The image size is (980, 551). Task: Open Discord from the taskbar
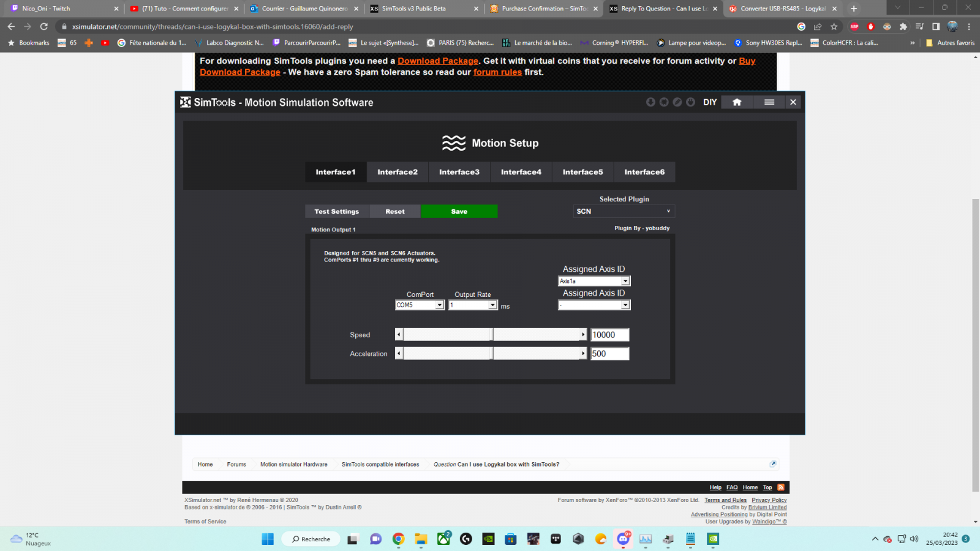click(624, 539)
